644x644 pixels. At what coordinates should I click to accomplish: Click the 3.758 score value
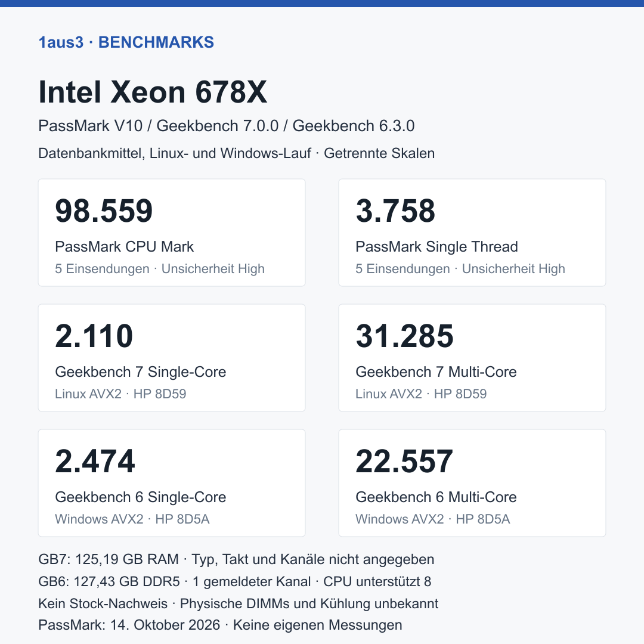coord(395,210)
